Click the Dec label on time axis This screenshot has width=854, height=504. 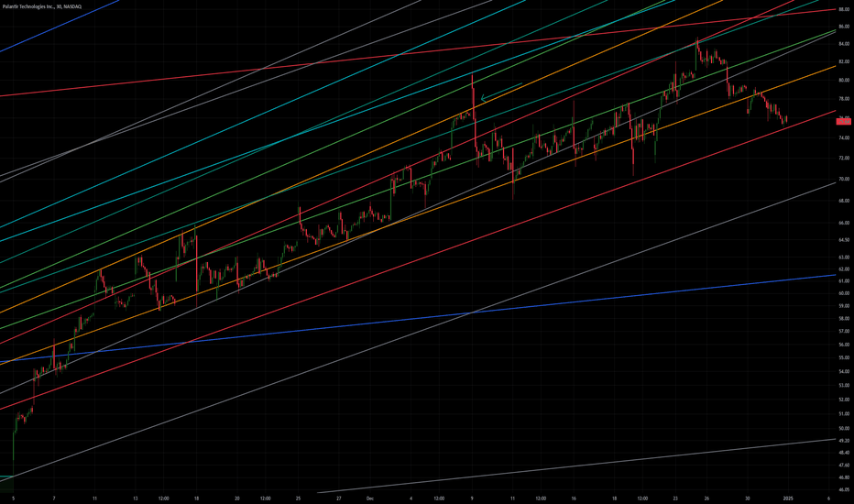[370, 499]
